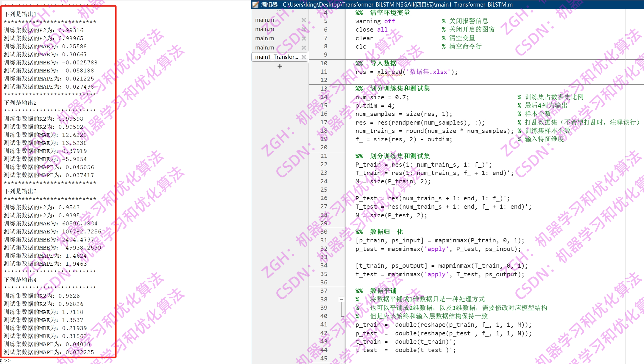Click line number 22 in the gutter
The height and width of the screenshot is (364, 644).
coord(324,164)
